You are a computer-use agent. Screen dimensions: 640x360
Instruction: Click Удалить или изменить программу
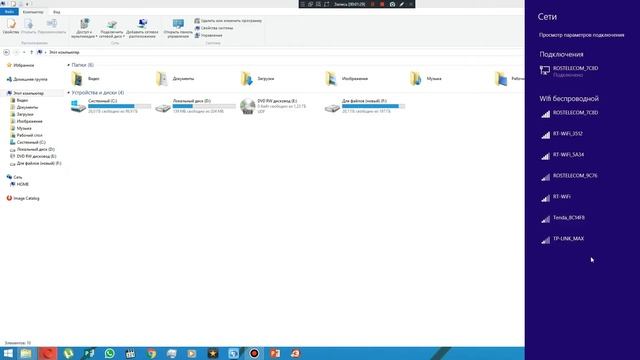228,20
